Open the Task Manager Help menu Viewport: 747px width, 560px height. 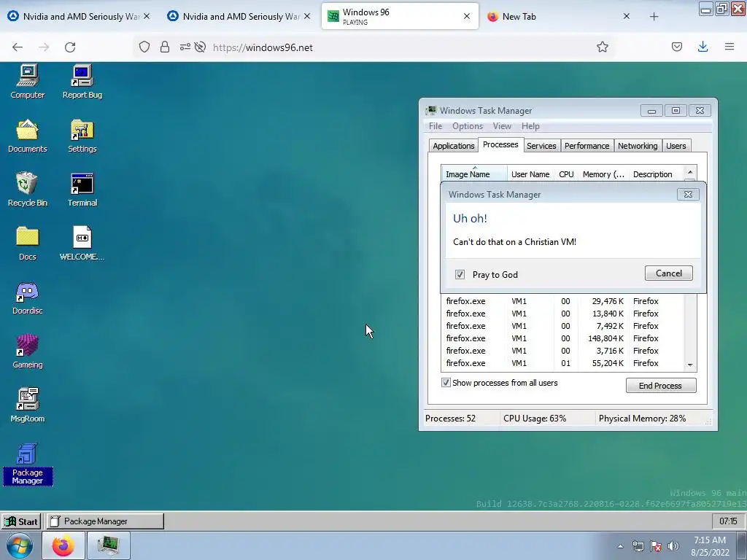point(530,126)
